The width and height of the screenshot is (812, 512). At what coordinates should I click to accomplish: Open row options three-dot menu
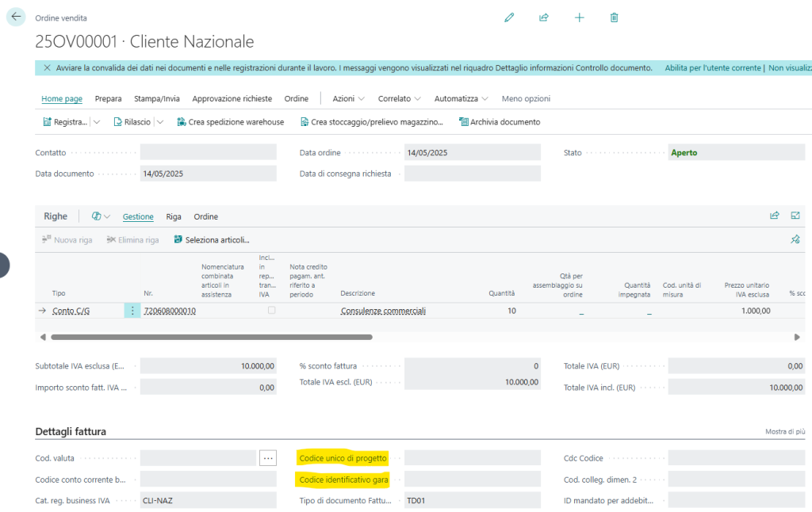132,311
